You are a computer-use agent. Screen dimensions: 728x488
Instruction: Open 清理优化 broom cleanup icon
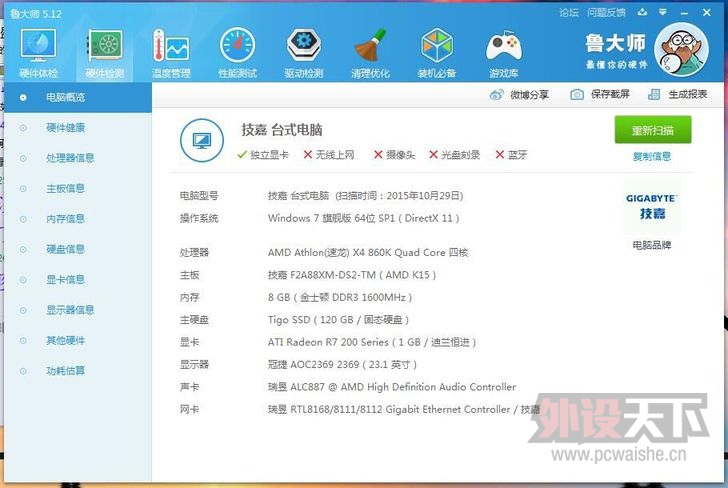371,50
